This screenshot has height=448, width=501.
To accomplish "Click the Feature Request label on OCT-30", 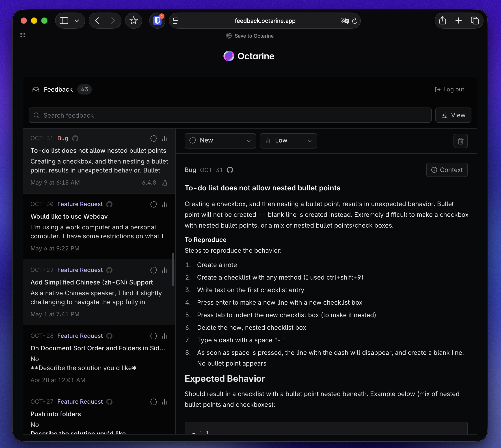I will (x=80, y=204).
